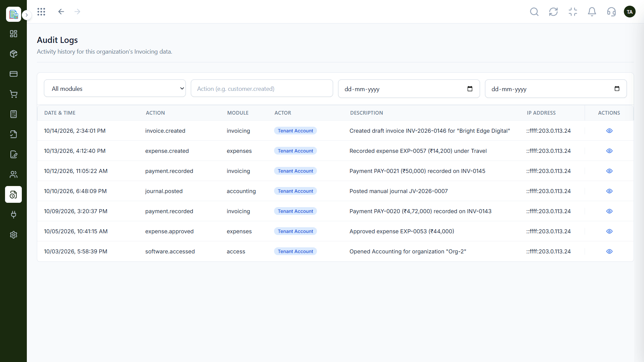
Task: Open the dashboard icon in the sidebar
Action: [13, 34]
